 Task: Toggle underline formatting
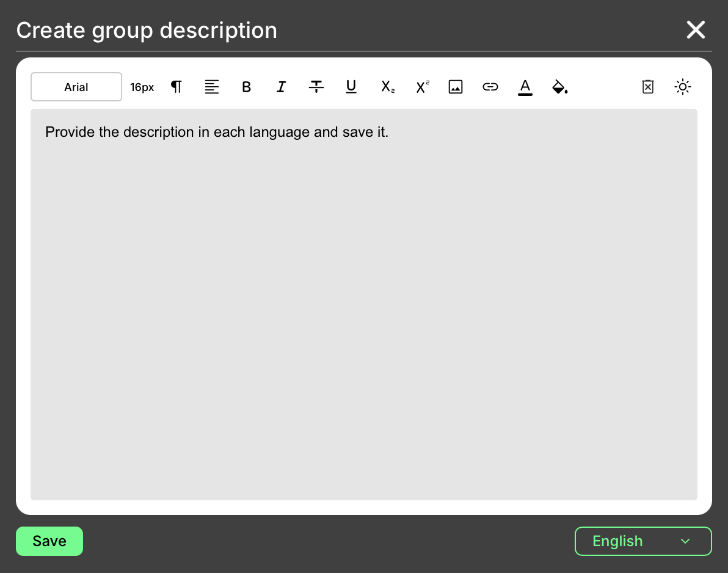pos(351,87)
